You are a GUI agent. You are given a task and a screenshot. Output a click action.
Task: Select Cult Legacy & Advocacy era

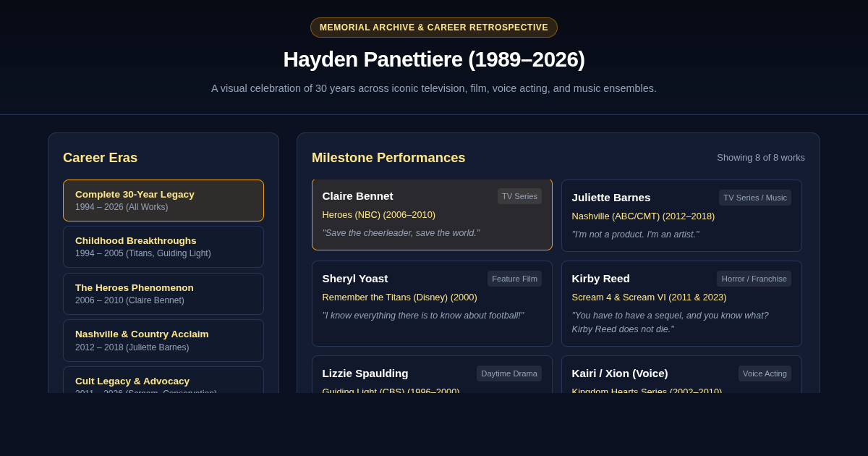(x=163, y=380)
